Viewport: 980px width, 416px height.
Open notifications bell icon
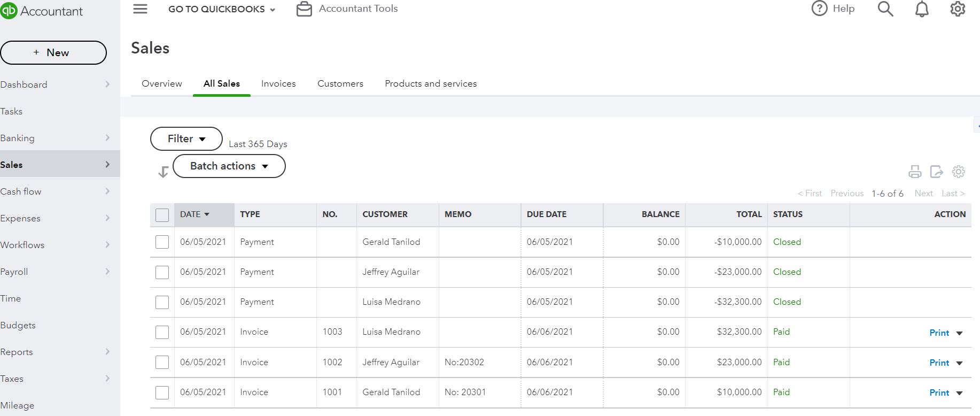[x=922, y=9]
